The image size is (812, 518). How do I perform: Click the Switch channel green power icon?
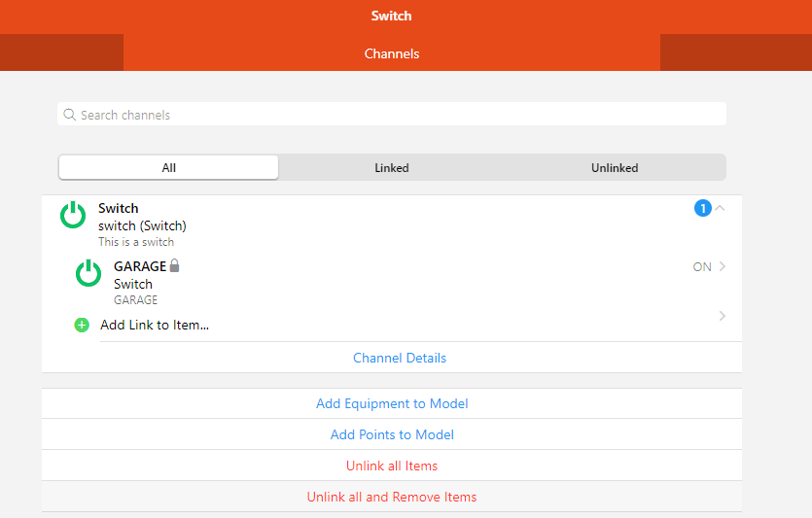click(73, 215)
